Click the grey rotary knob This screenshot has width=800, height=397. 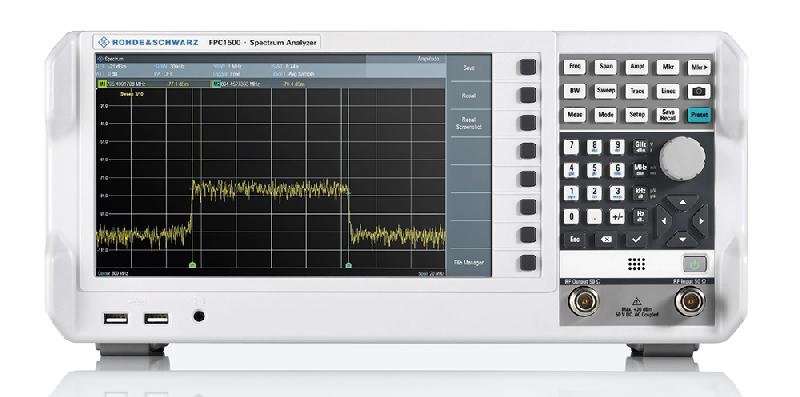click(x=682, y=158)
